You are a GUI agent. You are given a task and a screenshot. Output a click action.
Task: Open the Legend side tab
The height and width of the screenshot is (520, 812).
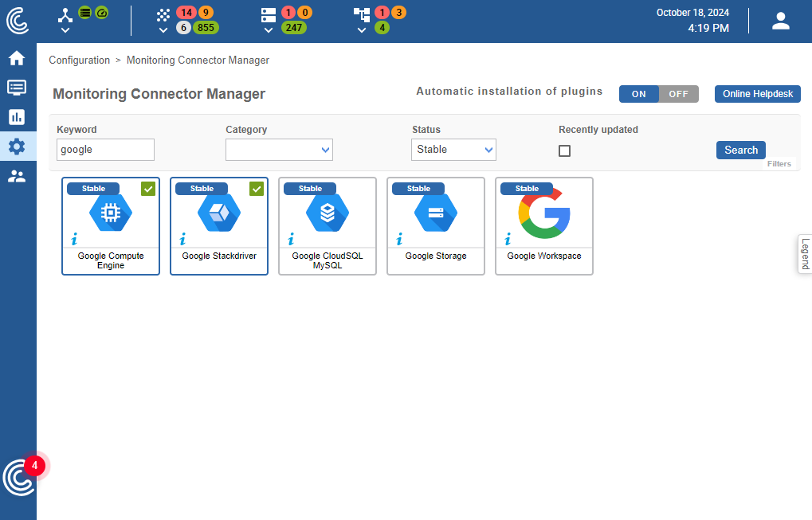click(804, 254)
